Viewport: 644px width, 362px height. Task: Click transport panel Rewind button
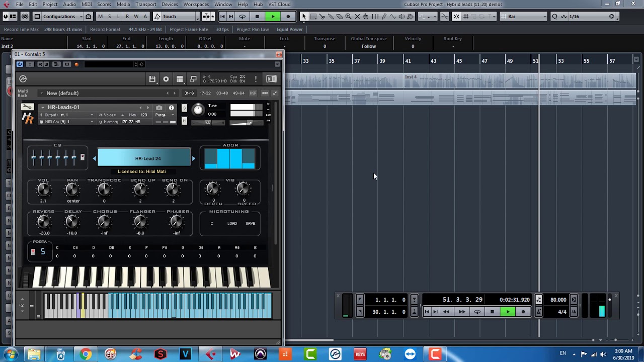point(446,312)
